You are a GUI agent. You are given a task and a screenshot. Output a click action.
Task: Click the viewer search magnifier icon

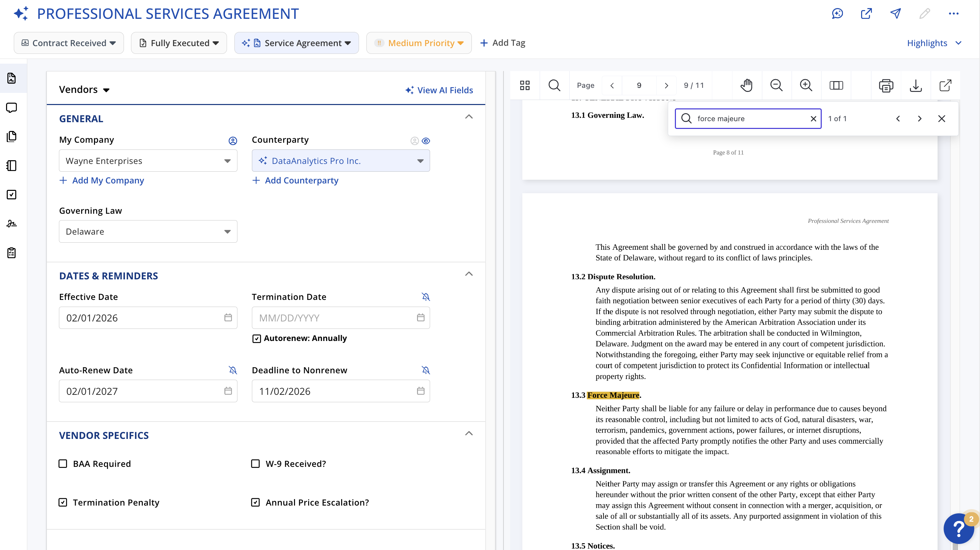(554, 85)
